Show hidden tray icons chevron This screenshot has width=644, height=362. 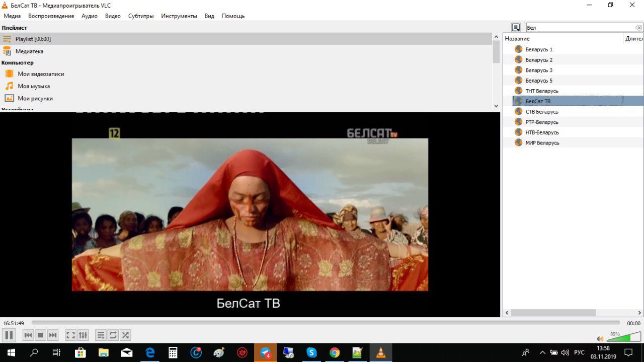tap(542, 352)
